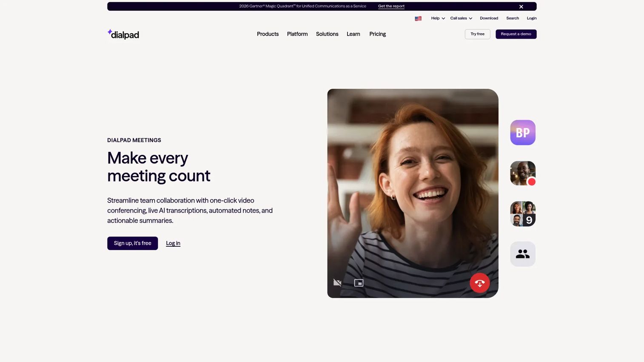
Task: Open the Search link
Action: click(513, 18)
